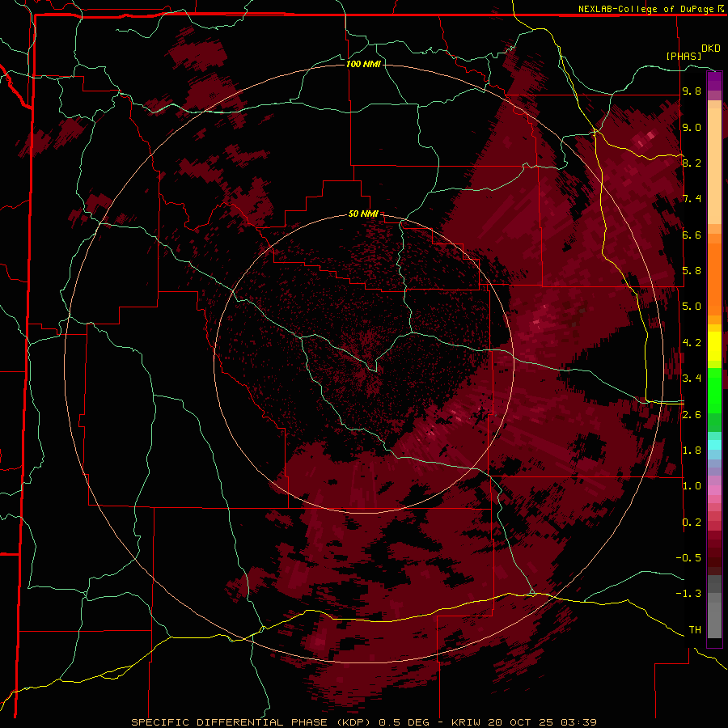Click the 4.2 value on the scale
The width and height of the screenshot is (728, 728).
692,343
